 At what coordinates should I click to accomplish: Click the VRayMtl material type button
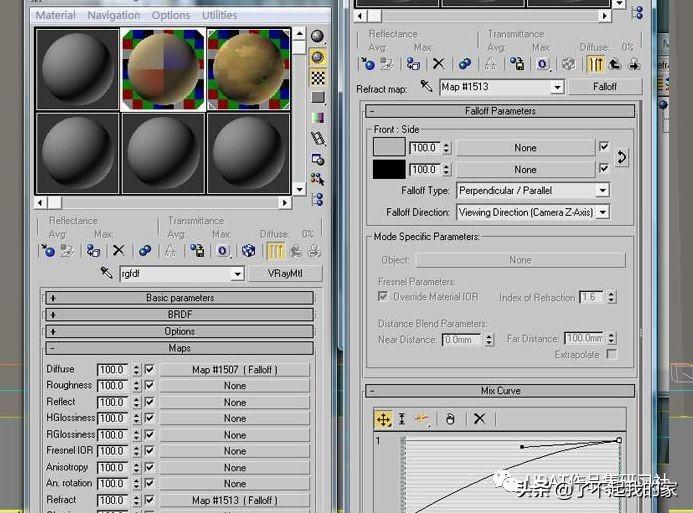(x=286, y=274)
